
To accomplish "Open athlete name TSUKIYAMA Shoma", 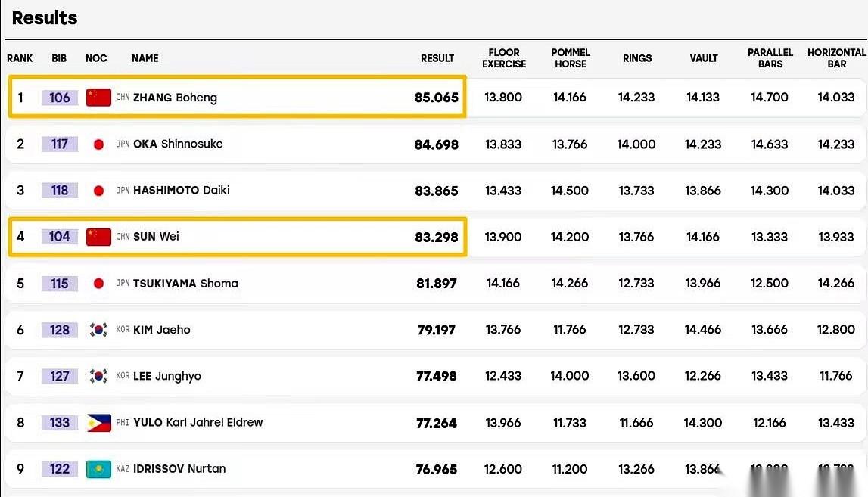I will coord(185,284).
